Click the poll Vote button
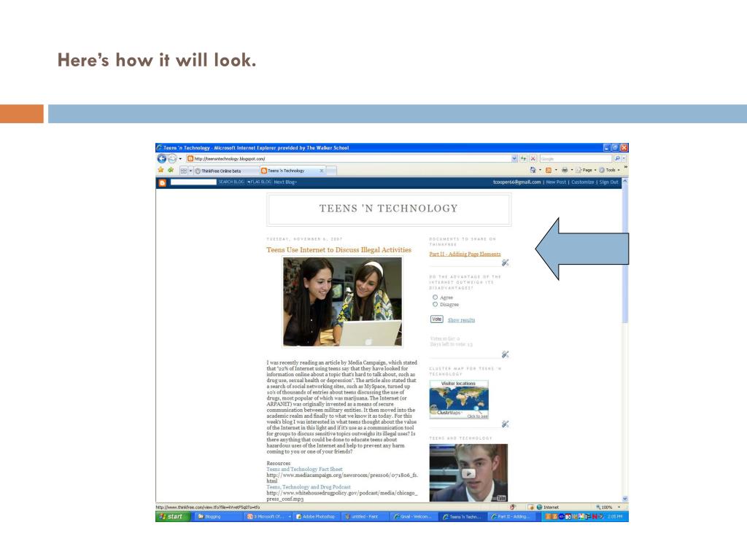This screenshot has height=560, width=747. [437, 319]
